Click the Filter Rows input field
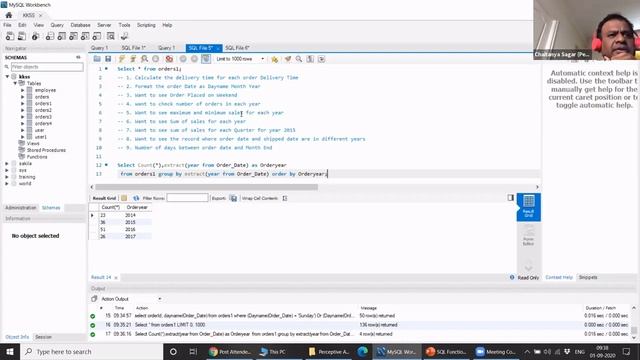The image size is (640, 360). coord(187,198)
